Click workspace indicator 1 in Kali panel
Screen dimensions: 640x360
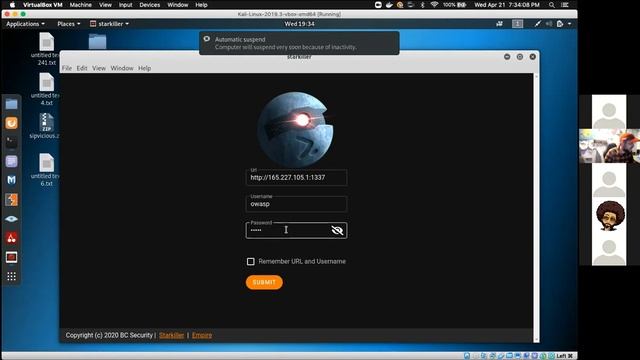pos(518,24)
